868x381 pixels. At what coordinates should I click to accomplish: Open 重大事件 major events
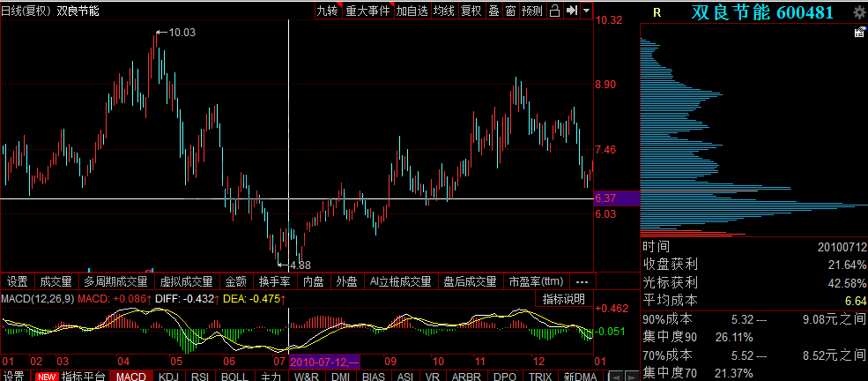(367, 11)
